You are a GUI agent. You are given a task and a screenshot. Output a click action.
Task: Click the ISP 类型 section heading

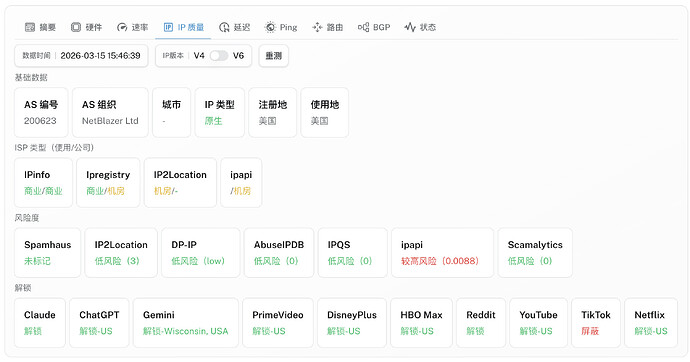[54, 147]
